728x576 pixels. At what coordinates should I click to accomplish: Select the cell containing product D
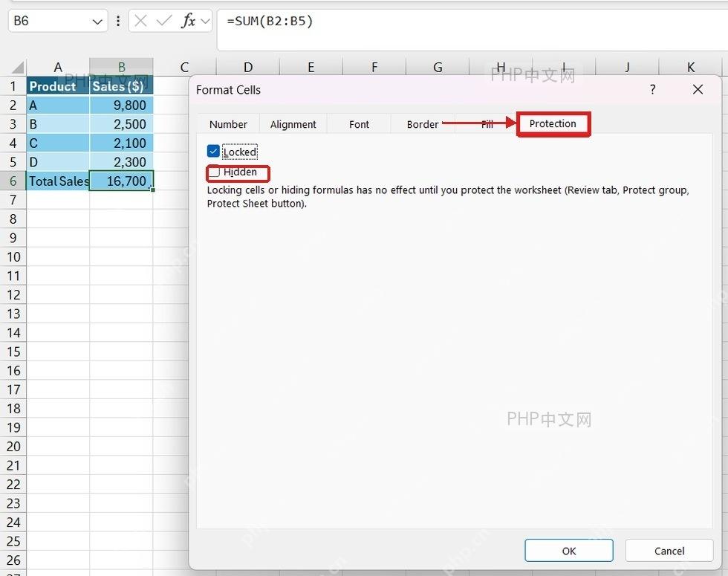tap(58, 162)
